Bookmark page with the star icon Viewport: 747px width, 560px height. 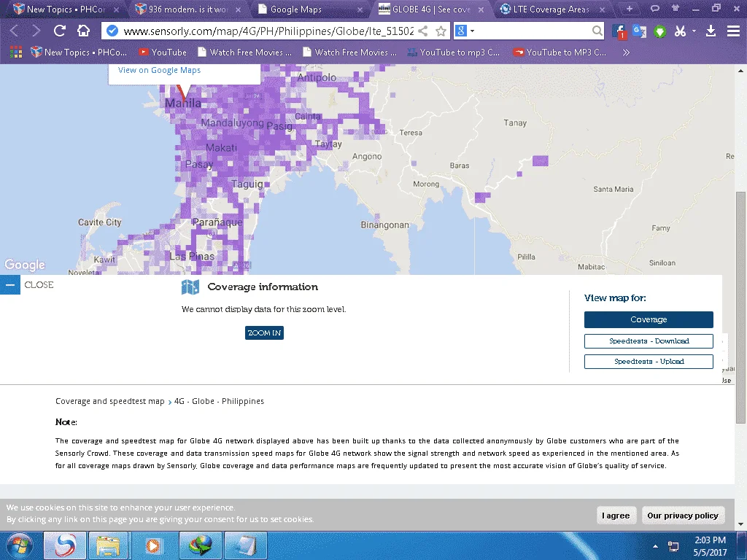441,31
